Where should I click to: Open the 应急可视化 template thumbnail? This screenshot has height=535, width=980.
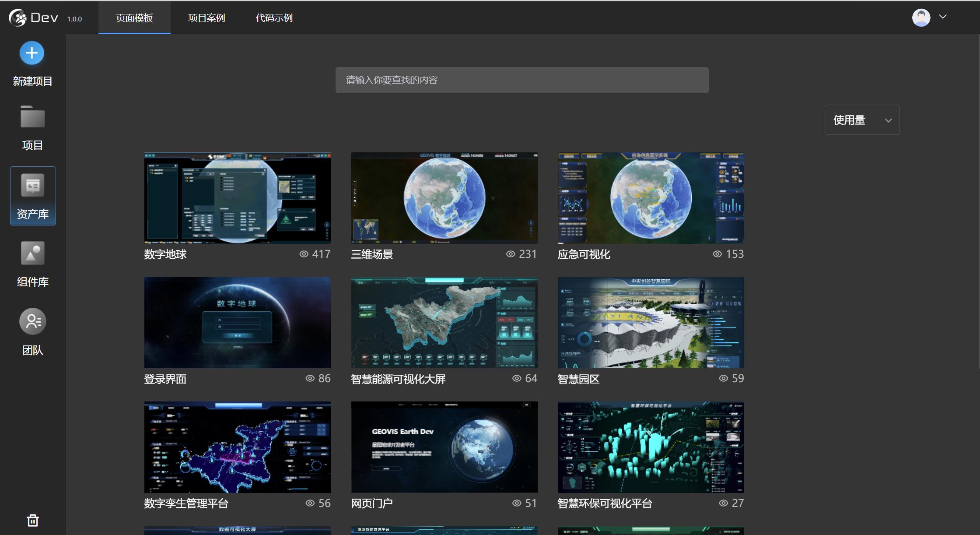click(651, 198)
